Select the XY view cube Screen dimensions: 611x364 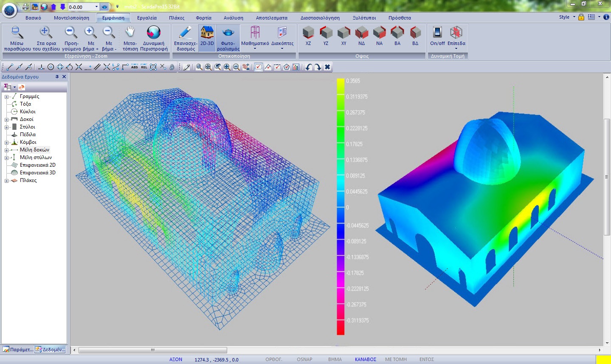(344, 36)
